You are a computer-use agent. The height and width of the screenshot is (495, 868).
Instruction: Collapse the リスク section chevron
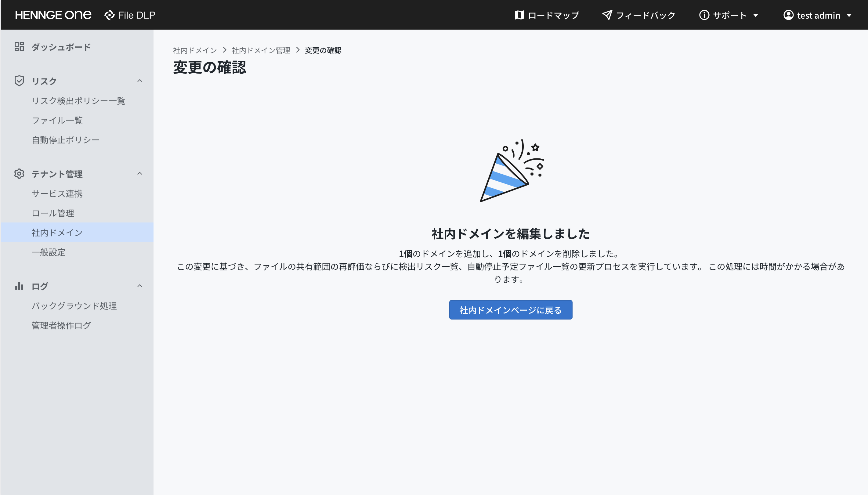tap(140, 81)
